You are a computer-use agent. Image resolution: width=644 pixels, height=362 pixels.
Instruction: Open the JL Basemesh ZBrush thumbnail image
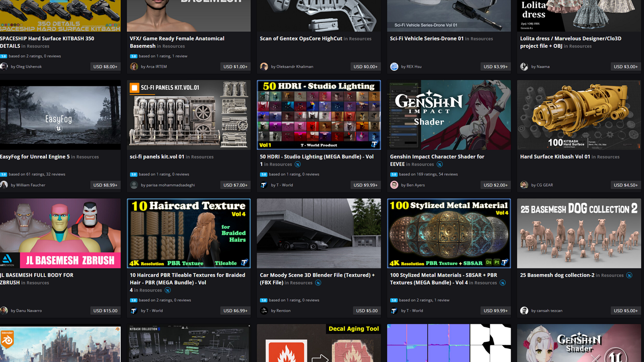coord(60,233)
